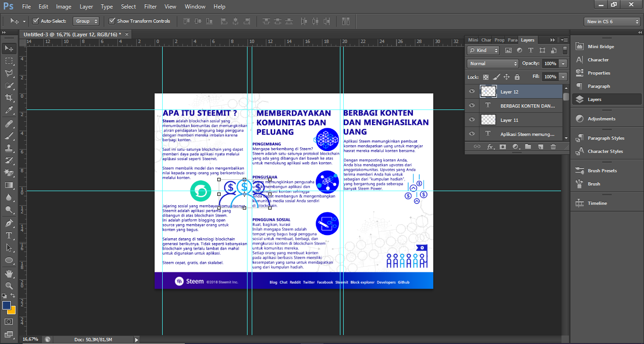Click the foreground color swatch
This screenshot has width=644, height=344.
(x=6, y=305)
